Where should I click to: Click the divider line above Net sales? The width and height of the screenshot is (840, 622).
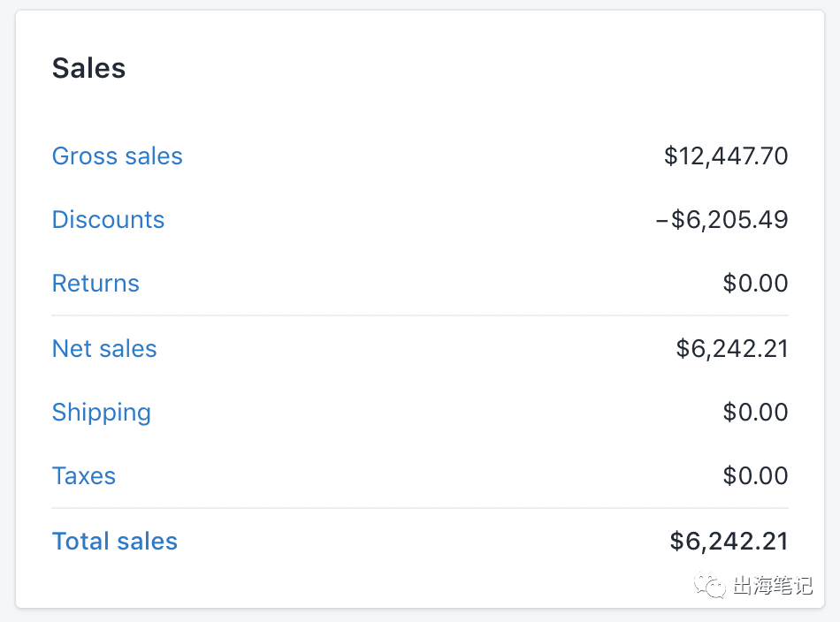(420, 315)
